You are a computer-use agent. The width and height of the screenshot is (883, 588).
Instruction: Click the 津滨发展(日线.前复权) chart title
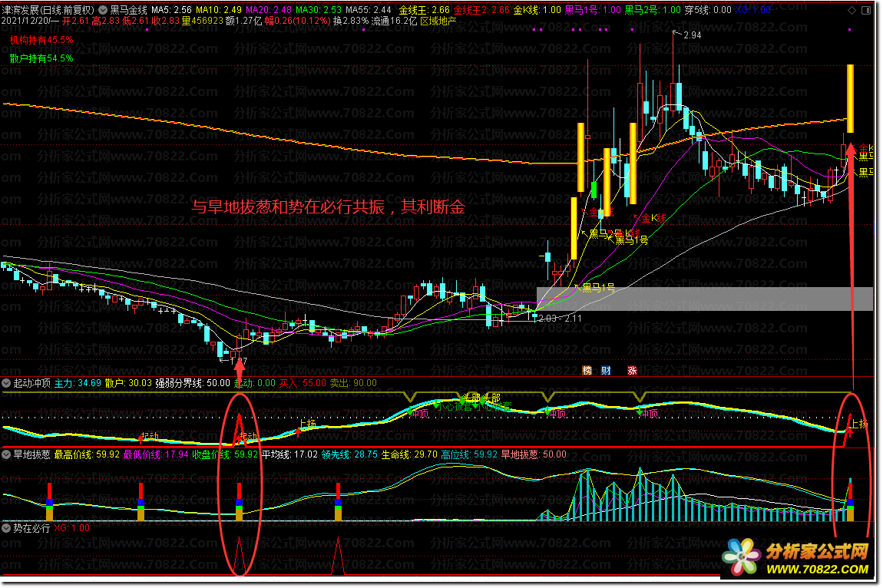click(49, 10)
